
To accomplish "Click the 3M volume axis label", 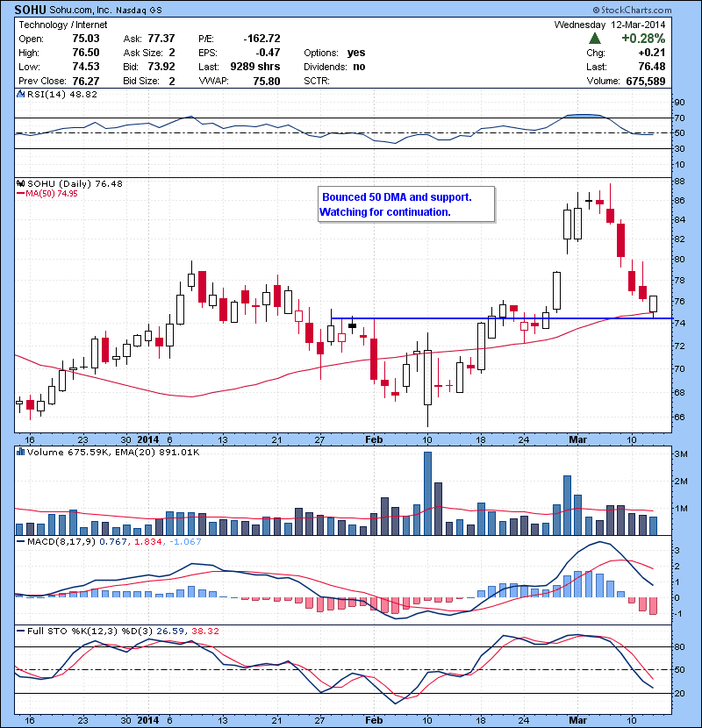I will (x=681, y=454).
